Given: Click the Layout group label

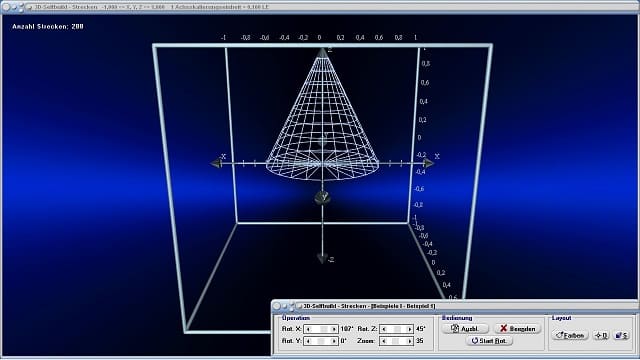Looking at the screenshot, I should (562, 318).
